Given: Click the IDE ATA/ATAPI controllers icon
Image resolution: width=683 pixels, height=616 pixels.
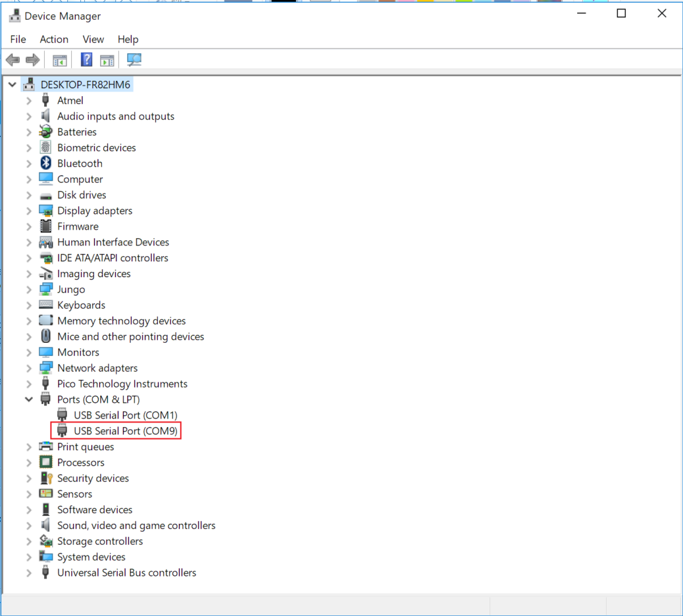Looking at the screenshot, I should (x=45, y=257).
